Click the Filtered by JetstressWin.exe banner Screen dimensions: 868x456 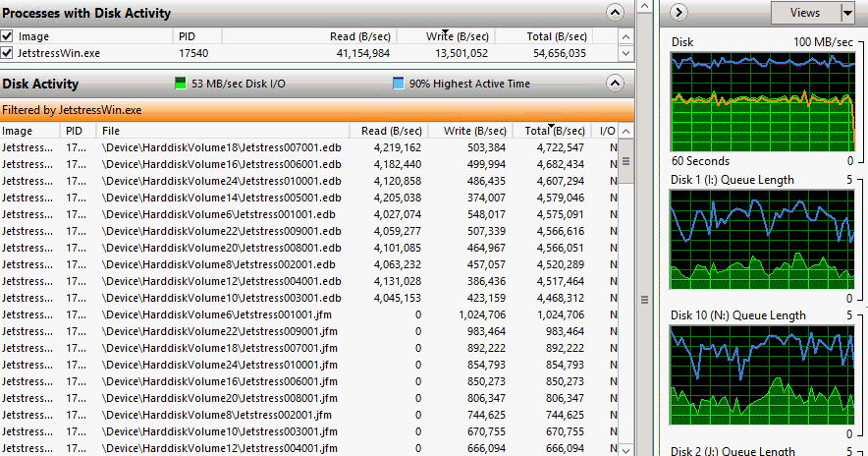click(x=316, y=110)
